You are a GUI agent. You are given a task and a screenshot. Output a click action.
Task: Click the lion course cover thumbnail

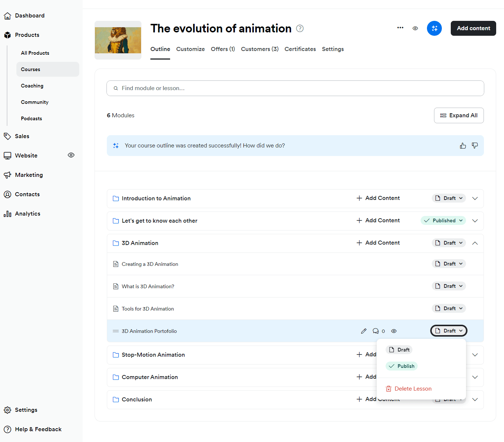point(118,40)
